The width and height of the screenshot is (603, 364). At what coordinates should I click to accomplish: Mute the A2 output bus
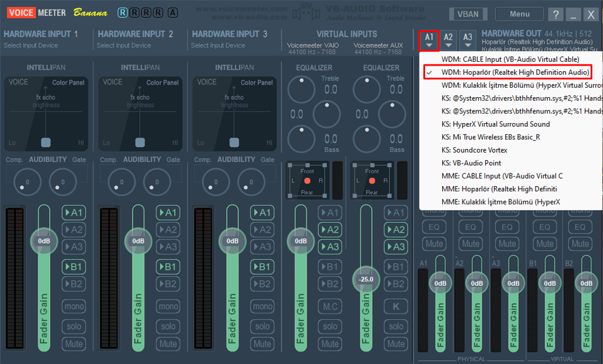click(x=471, y=244)
